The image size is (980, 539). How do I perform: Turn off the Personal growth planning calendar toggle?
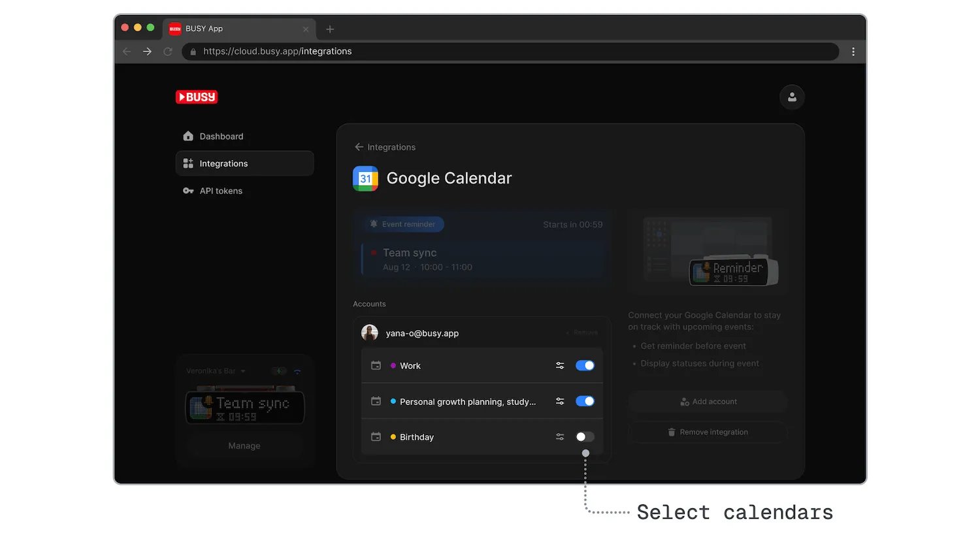(585, 401)
